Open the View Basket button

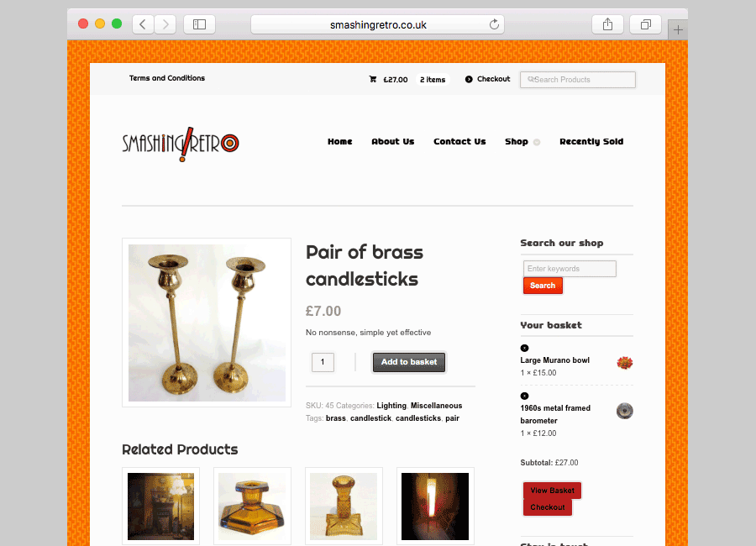click(552, 490)
